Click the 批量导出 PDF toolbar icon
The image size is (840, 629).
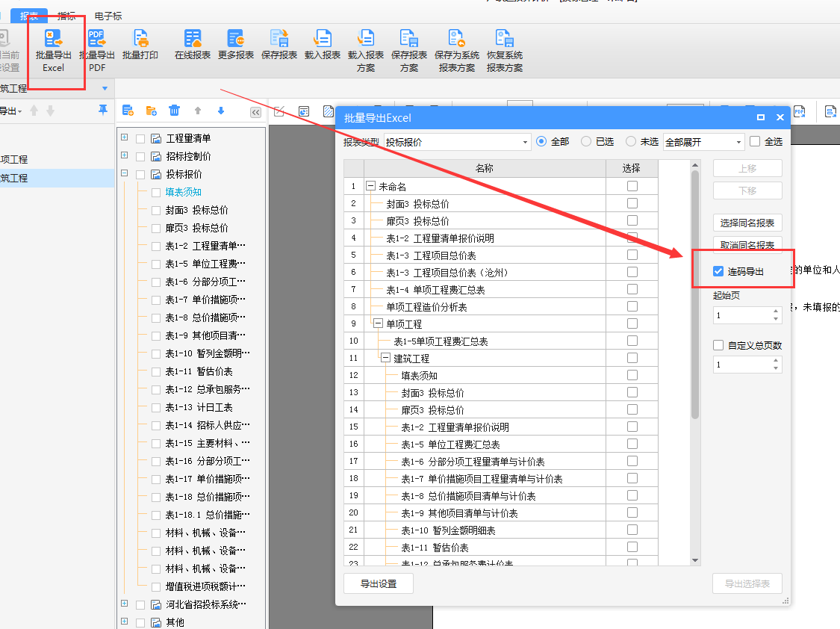coord(97,52)
